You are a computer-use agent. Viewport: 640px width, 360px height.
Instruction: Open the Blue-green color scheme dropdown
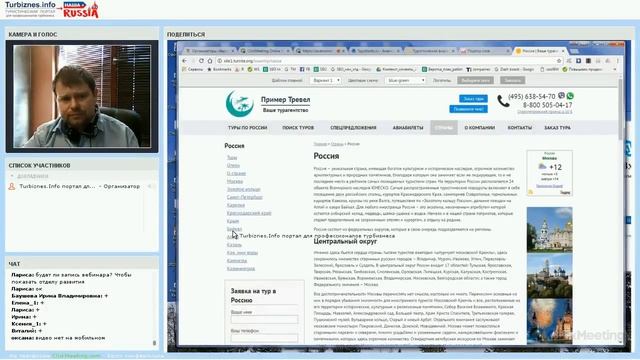tap(405, 80)
